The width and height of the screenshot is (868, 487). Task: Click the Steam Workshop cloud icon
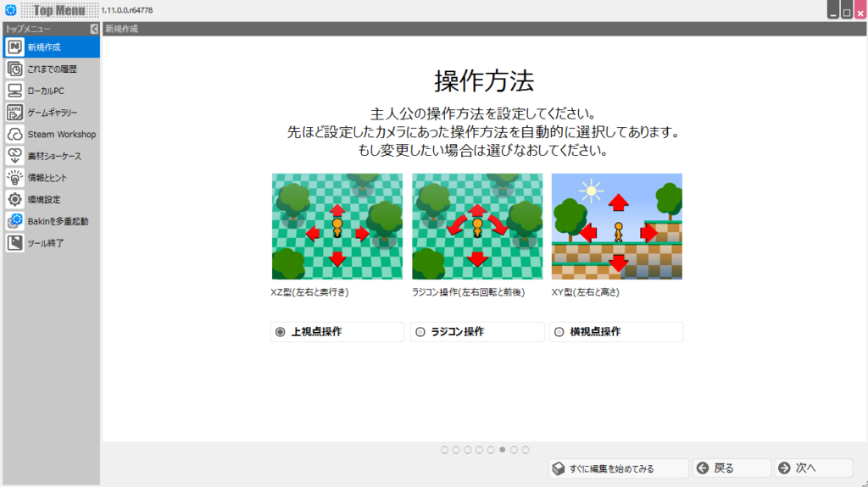[x=14, y=135]
